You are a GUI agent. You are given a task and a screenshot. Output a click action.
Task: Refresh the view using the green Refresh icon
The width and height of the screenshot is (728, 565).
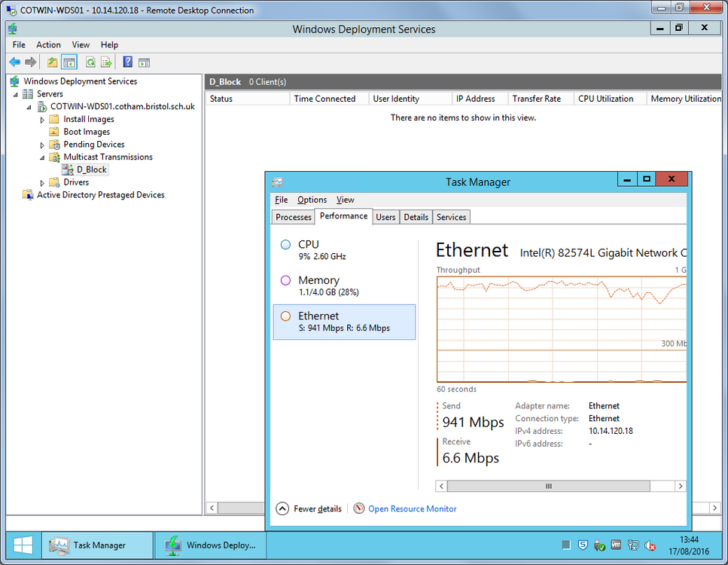pyautogui.click(x=90, y=62)
